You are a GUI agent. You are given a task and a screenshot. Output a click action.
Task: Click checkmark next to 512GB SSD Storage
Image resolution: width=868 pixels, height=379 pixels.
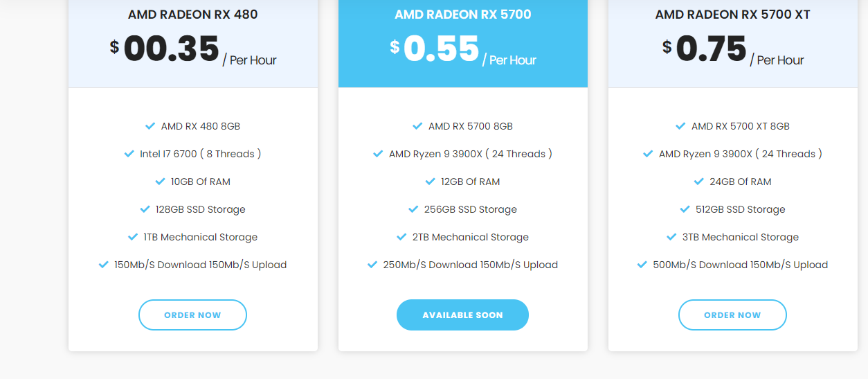[x=685, y=209]
